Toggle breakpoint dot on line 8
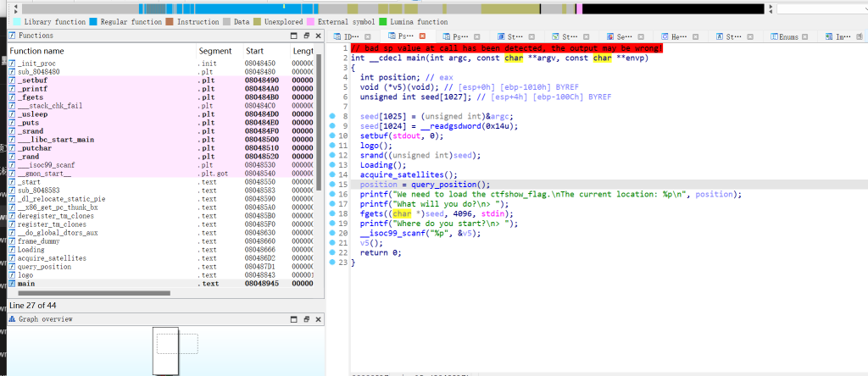The height and width of the screenshot is (376, 868). click(332, 116)
